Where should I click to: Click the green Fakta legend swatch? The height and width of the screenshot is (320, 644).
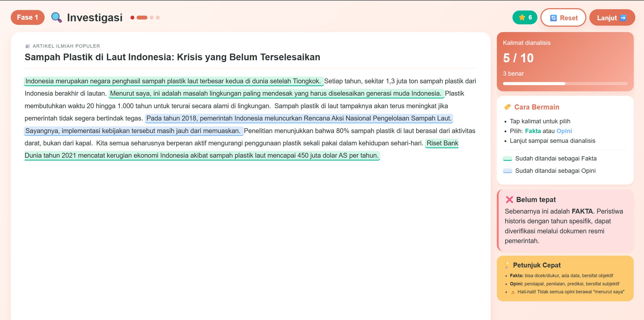[x=507, y=158]
